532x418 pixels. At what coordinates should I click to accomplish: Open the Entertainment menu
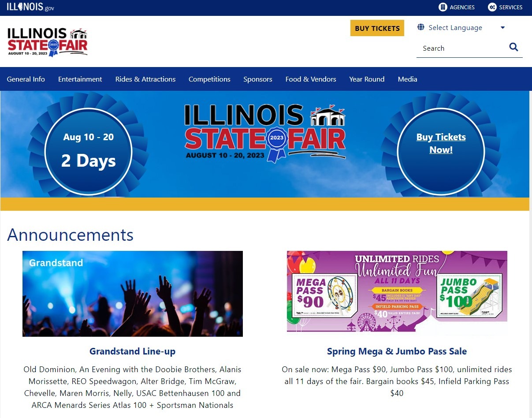[80, 79]
